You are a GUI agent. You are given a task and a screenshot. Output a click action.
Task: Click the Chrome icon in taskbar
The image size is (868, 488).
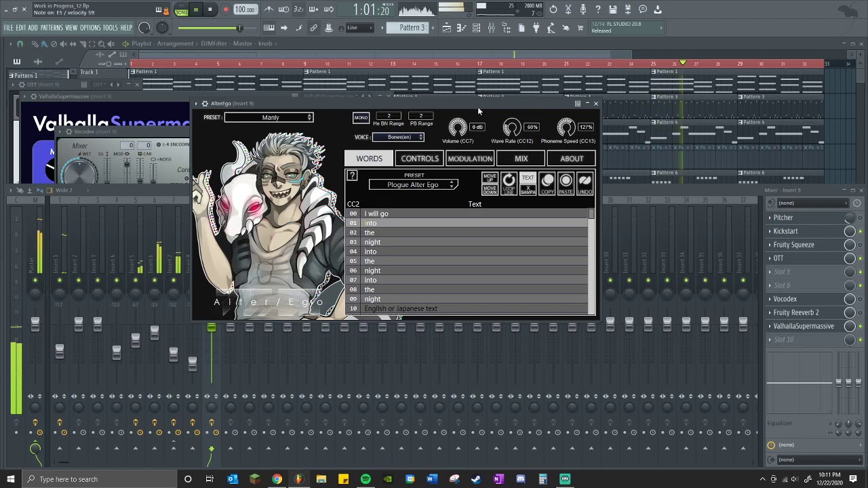click(277, 479)
